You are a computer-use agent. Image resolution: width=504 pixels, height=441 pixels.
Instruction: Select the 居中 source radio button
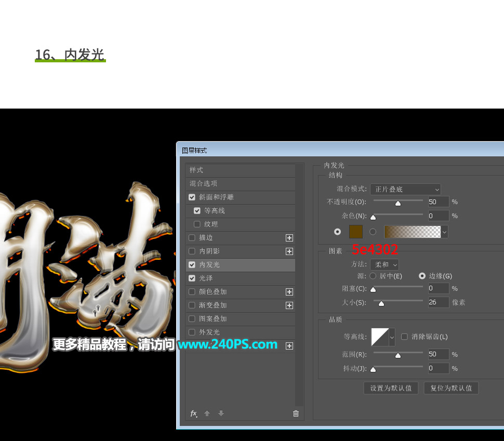[x=373, y=276]
